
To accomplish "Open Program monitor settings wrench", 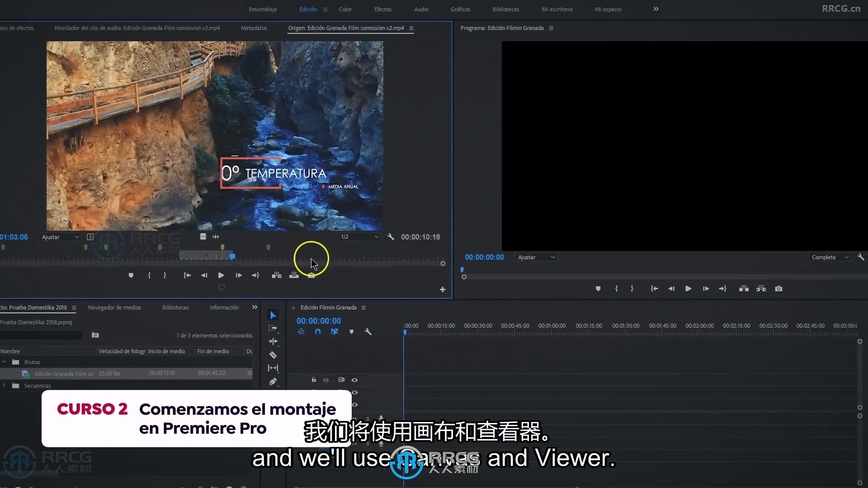I will coord(861,257).
